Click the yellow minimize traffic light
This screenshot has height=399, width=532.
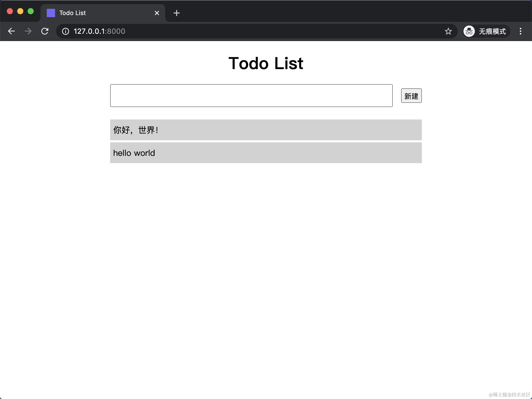coord(20,11)
